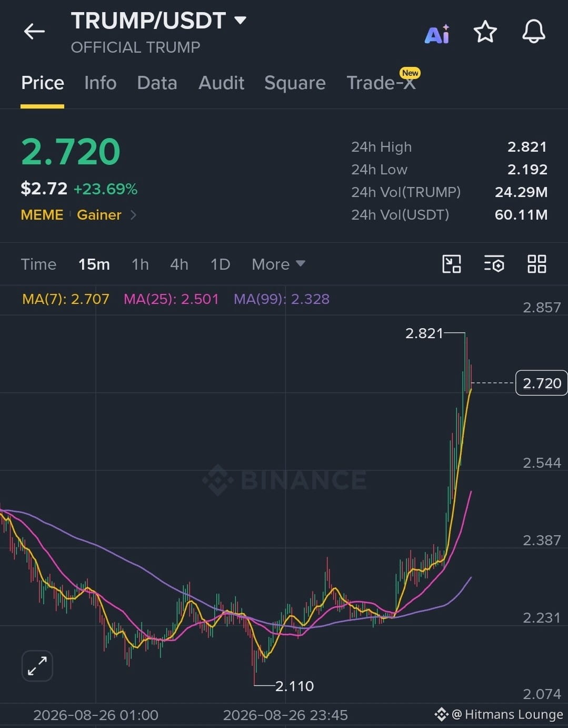Open the Trade-X tab
This screenshot has width=568, height=728.
coord(382,82)
